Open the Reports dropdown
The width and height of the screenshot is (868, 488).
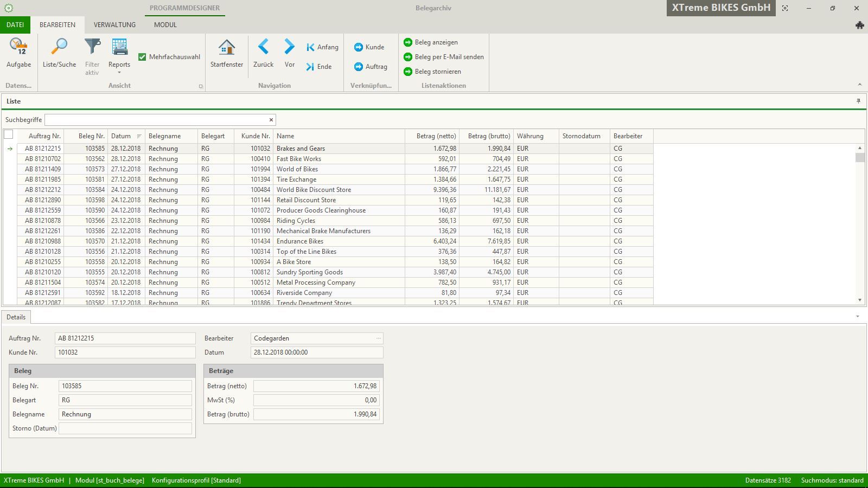pyautogui.click(x=119, y=65)
